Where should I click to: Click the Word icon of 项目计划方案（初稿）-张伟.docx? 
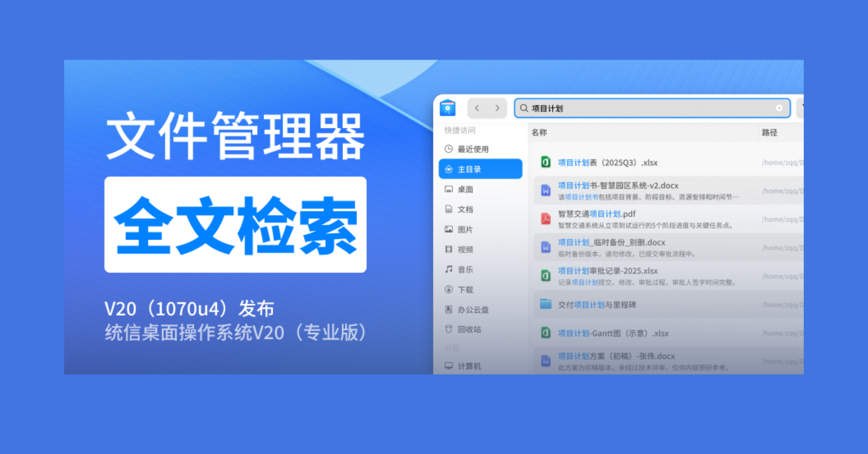546,361
